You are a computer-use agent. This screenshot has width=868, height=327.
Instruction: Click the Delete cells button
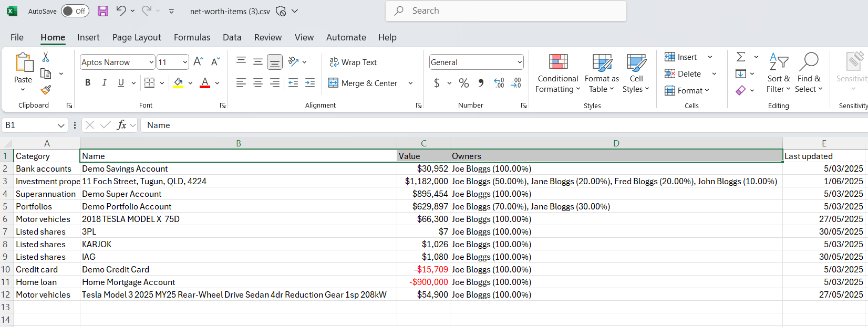click(x=683, y=73)
